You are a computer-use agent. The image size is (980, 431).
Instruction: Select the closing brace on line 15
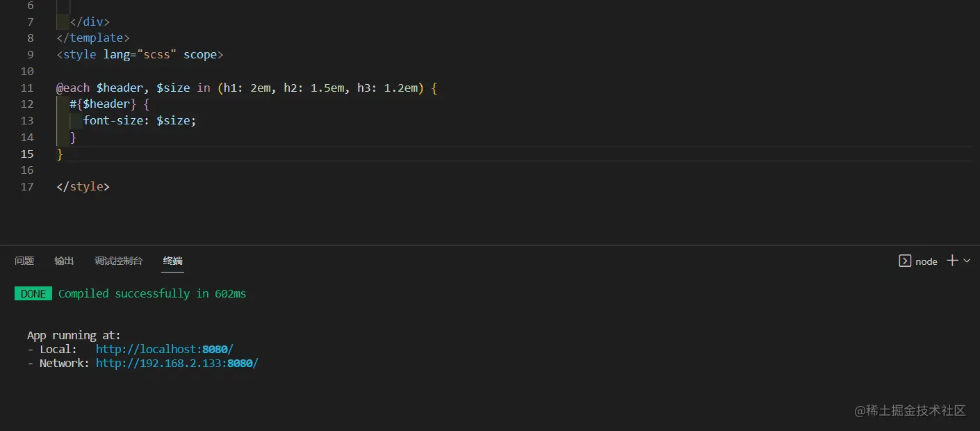(x=59, y=154)
